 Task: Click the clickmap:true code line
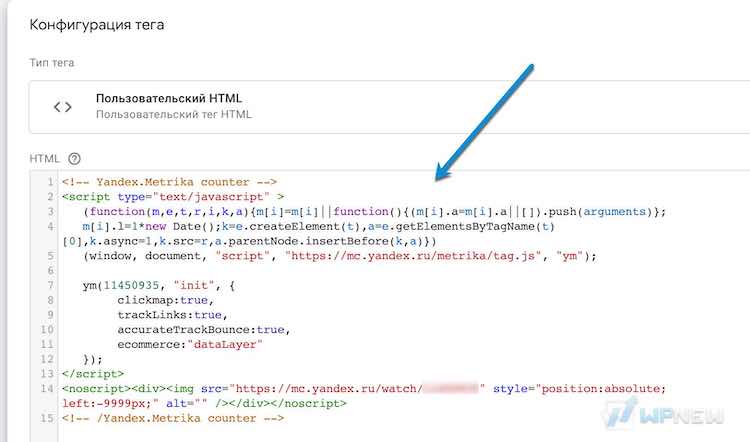point(165,300)
